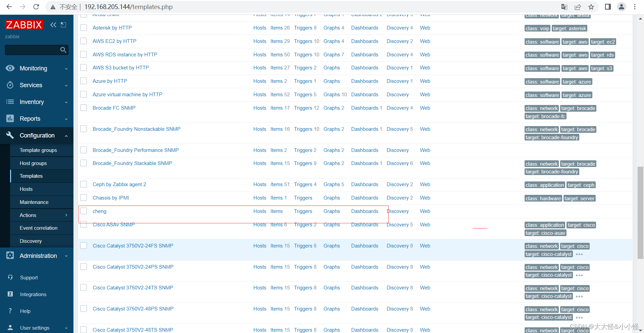Click the Monitoring eye icon
The height and width of the screenshot is (333, 644).
[x=10, y=68]
